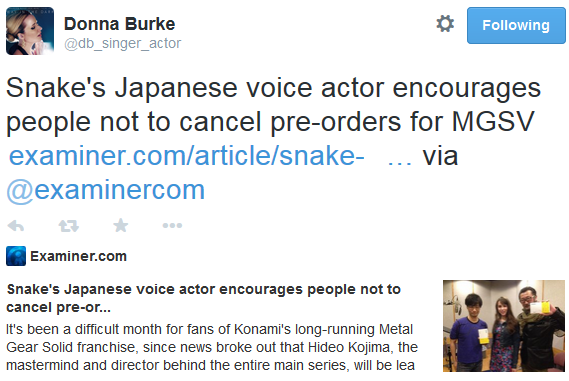Click the @db_singer_actor handle

(x=122, y=43)
